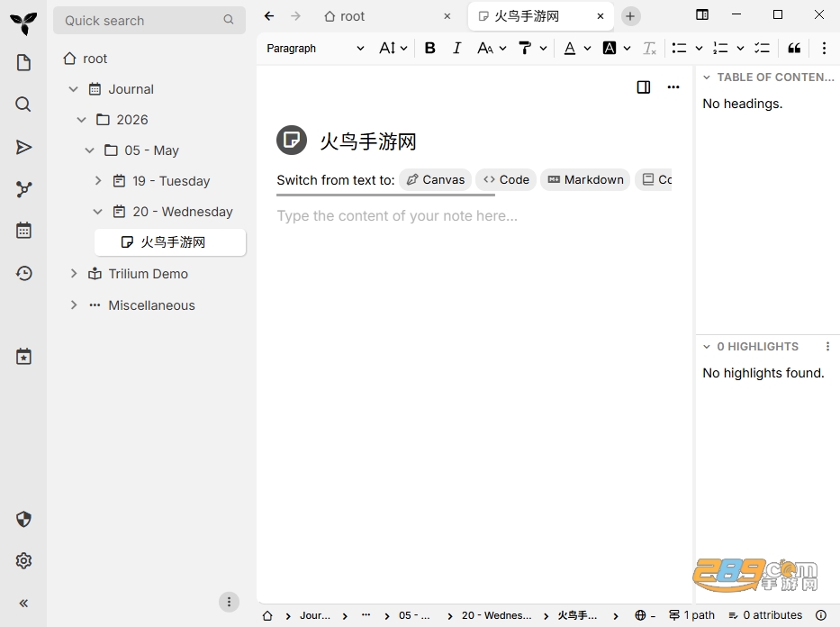Collapse the 2026 folder
Image resolution: width=840 pixels, height=627 pixels.
pos(81,120)
